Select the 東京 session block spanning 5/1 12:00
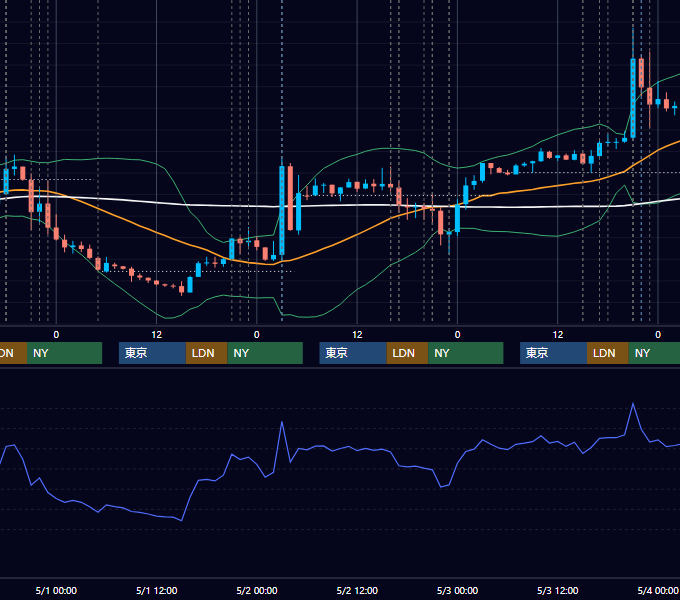 click(152, 353)
